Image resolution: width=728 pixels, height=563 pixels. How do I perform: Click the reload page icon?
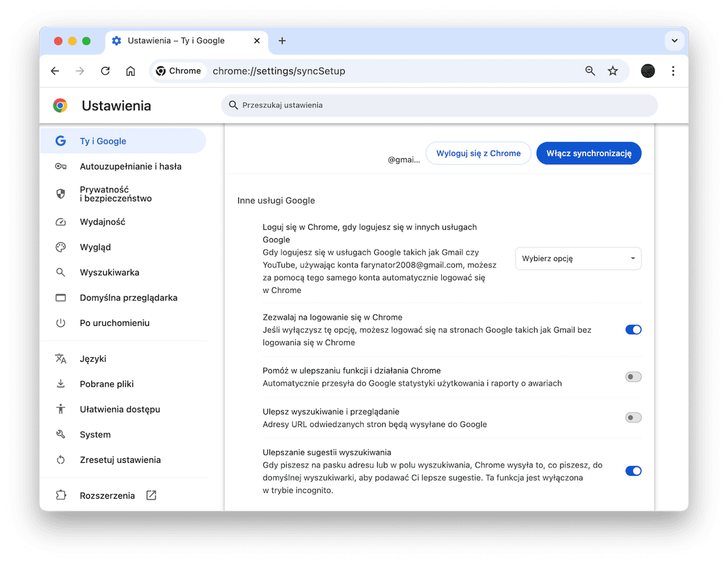point(105,71)
